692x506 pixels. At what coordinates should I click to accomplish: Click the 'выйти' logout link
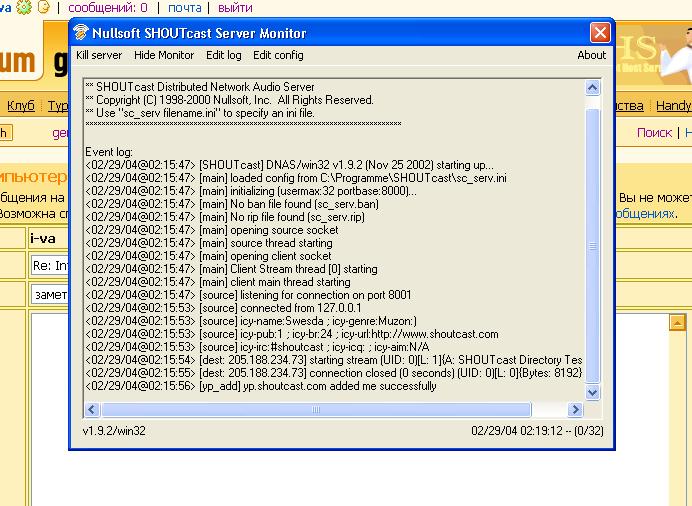[235, 7]
